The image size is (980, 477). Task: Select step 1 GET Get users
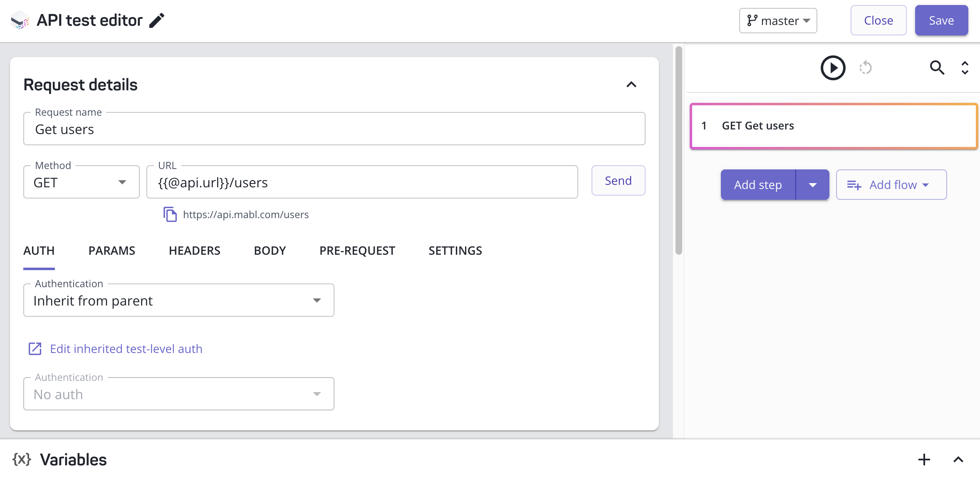click(x=833, y=126)
